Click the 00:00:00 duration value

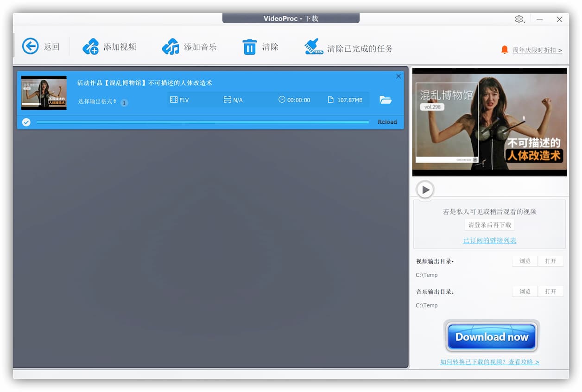pyautogui.click(x=299, y=100)
